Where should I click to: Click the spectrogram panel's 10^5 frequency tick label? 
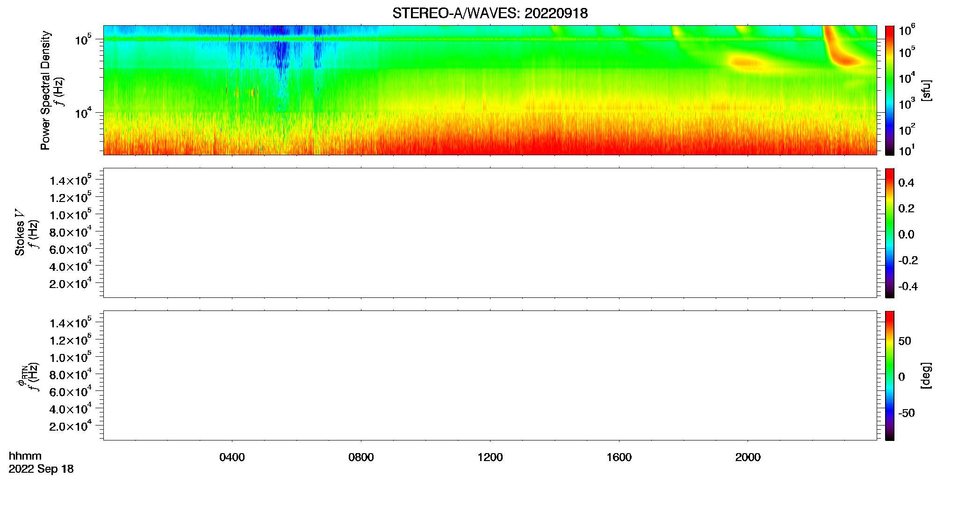point(83,39)
